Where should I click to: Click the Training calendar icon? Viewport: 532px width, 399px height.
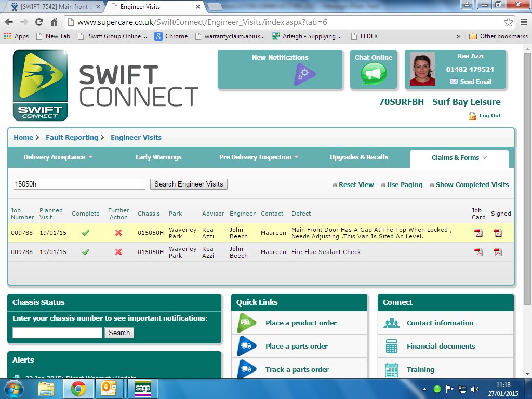(392, 369)
